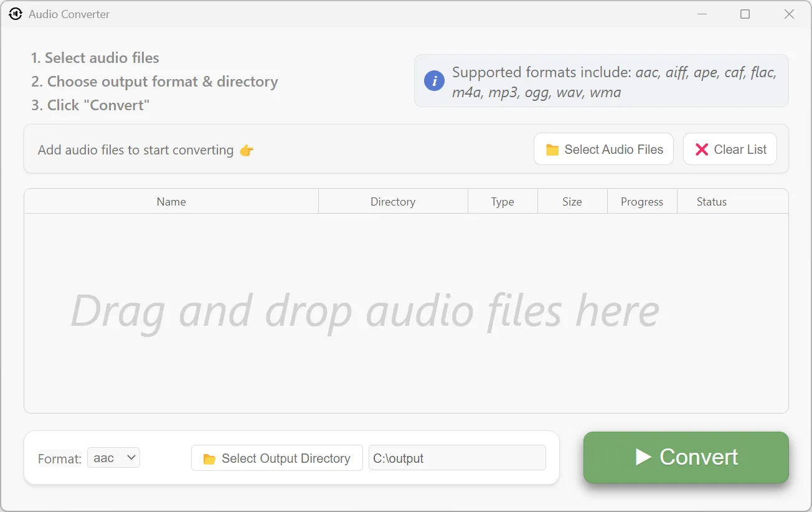Start the conversion with Convert
This screenshot has width=812, height=512.
point(685,457)
